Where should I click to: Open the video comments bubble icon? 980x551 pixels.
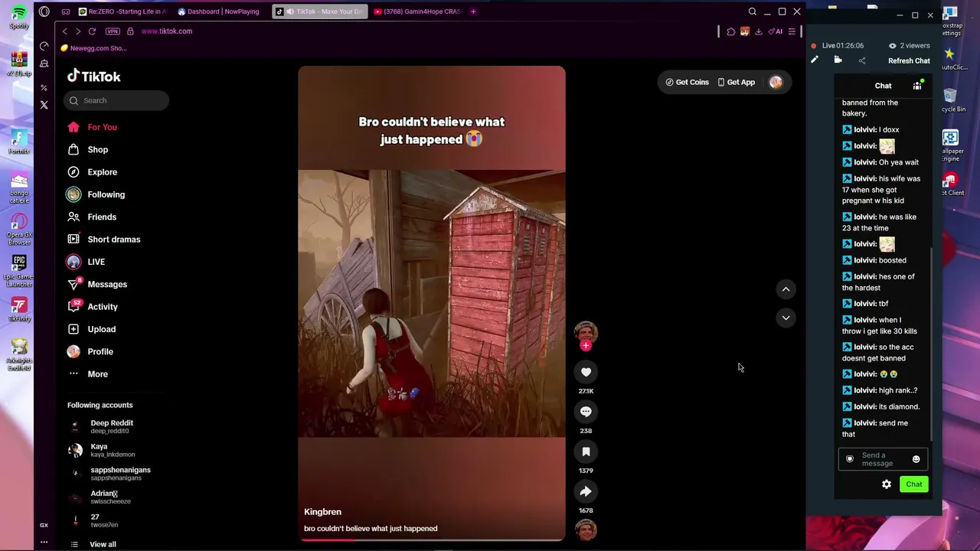tap(586, 412)
